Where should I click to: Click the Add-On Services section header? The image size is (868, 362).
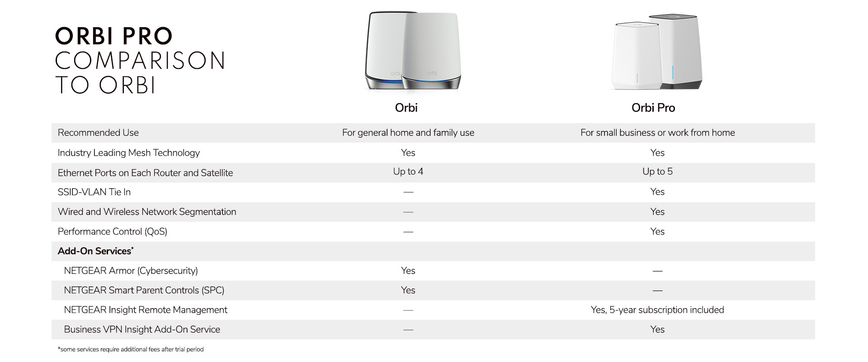pyautogui.click(x=95, y=251)
